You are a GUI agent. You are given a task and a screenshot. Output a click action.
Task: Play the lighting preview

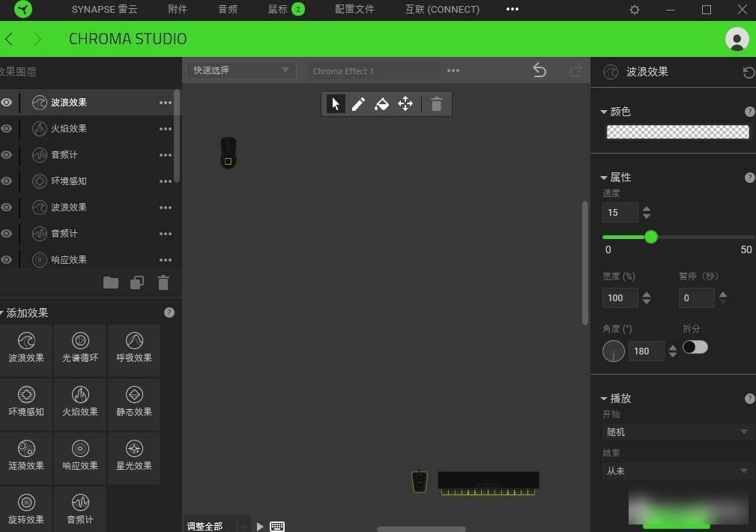click(x=260, y=526)
